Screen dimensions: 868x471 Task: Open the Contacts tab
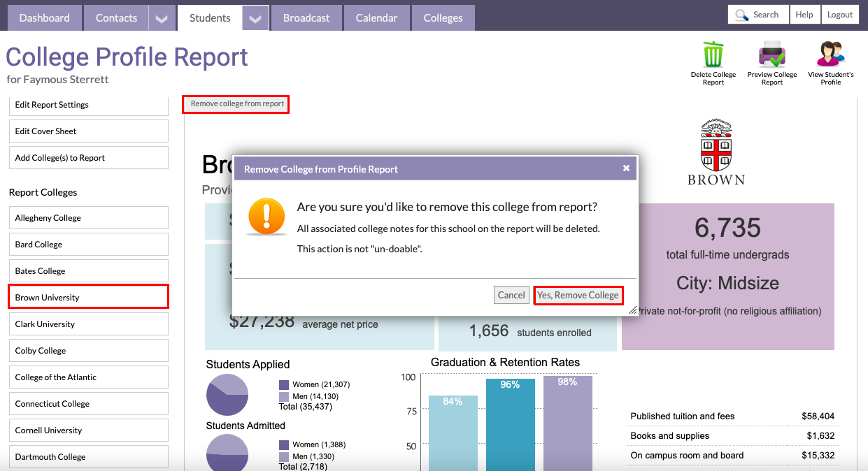pyautogui.click(x=116, y=18)
